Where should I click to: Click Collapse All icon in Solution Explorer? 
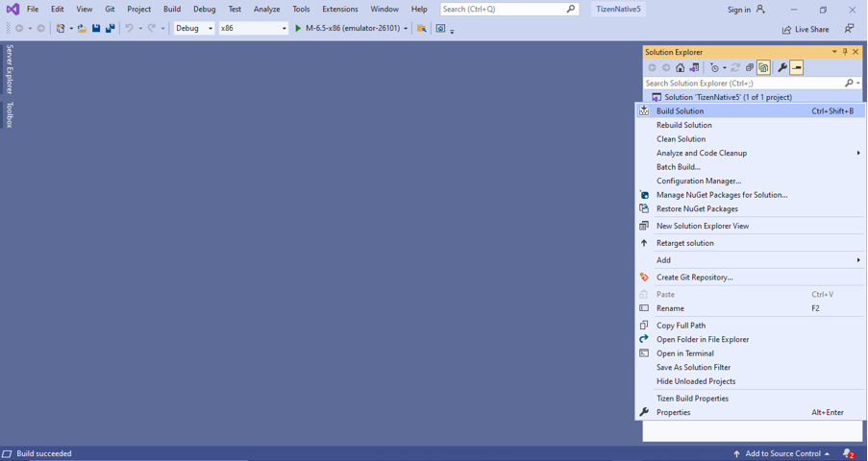pyautogui.click(x=750, y=68)
